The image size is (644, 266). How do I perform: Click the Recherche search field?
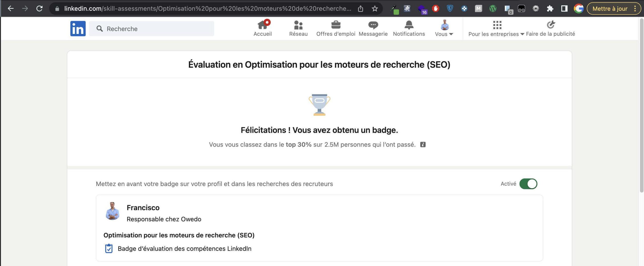pos(151,29)
